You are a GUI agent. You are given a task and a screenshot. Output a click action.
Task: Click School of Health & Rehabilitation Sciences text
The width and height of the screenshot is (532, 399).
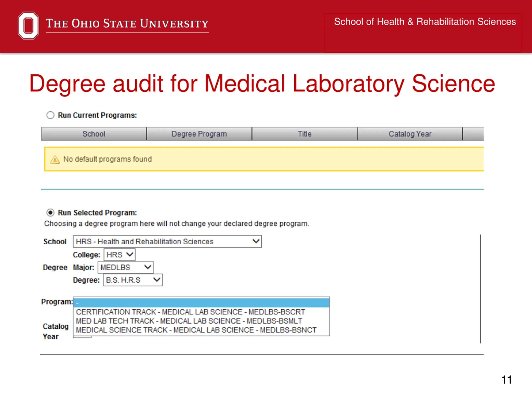pyautogui.click(x=425, y=22)
